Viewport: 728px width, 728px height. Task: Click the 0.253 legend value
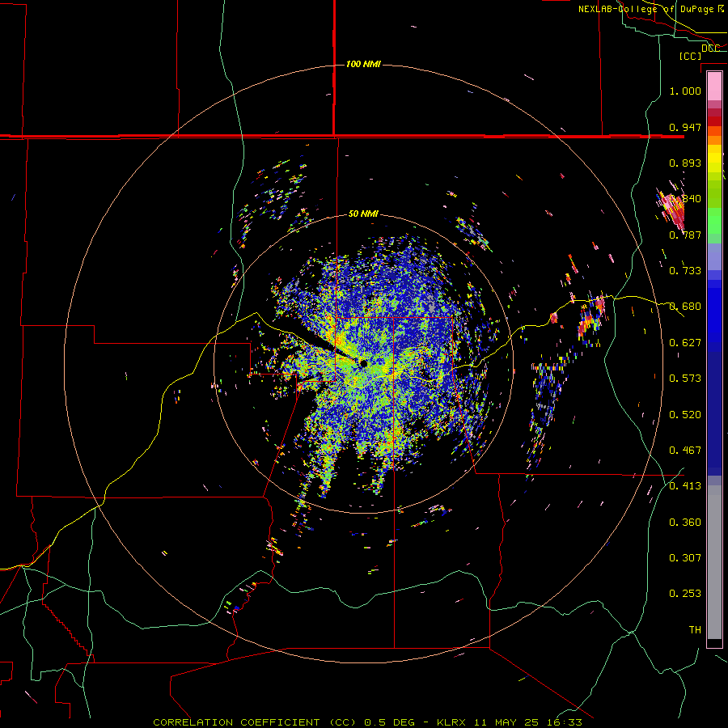click(x=685, y=594)
